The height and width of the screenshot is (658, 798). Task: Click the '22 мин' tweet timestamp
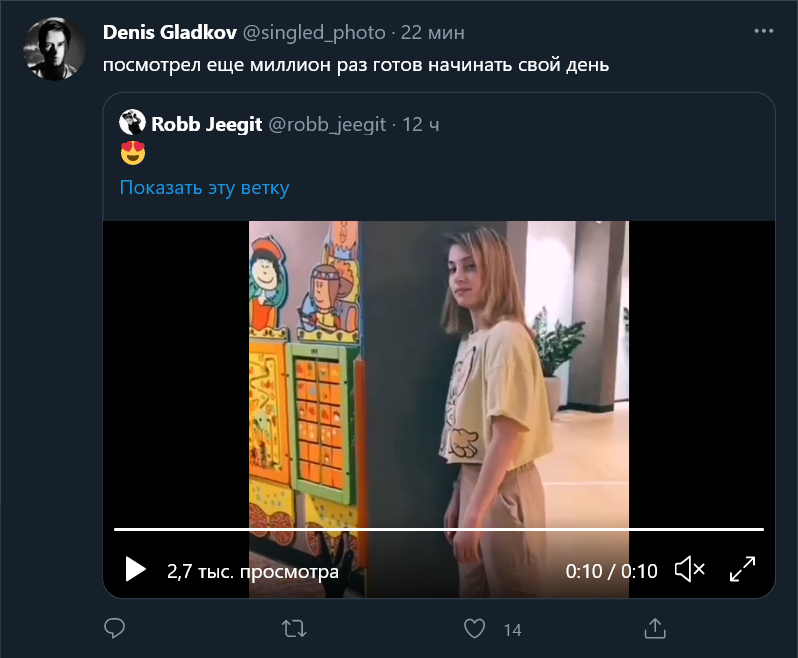click(x=432, y=33)
